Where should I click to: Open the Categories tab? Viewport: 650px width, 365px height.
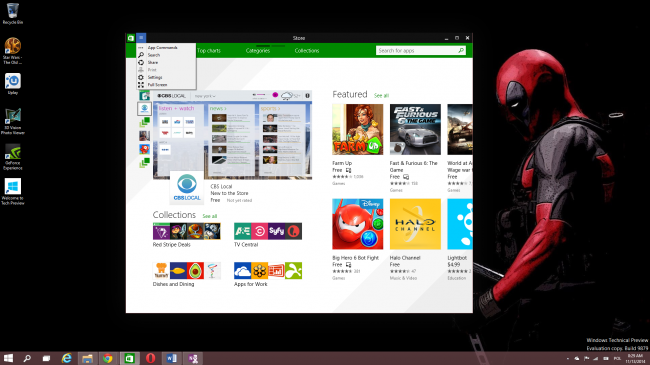coord(257,51)
